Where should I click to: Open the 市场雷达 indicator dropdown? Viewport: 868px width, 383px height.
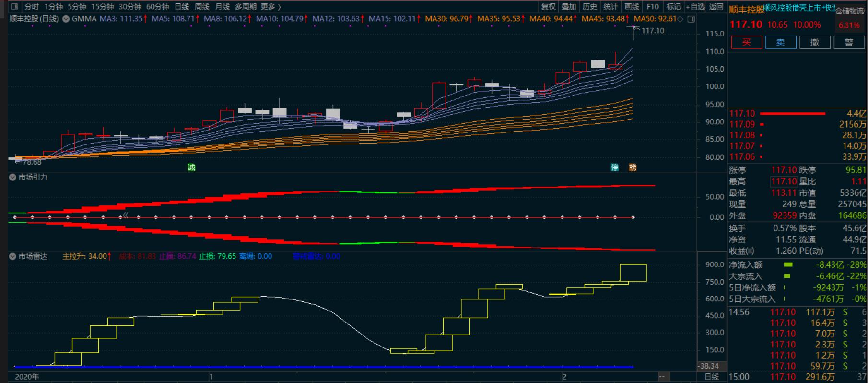coord(13,256)
